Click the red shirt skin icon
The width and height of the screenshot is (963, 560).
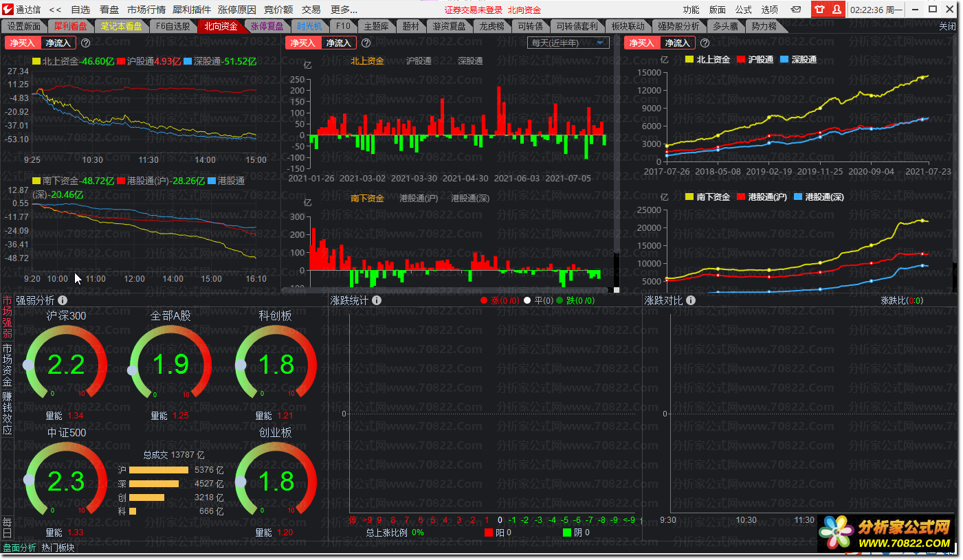[819, 10]
